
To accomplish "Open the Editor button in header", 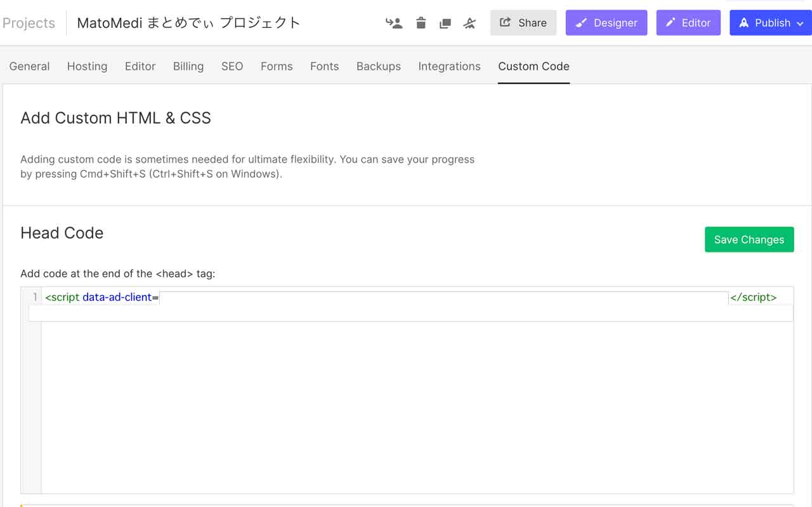I will click(x=688, y=23).
